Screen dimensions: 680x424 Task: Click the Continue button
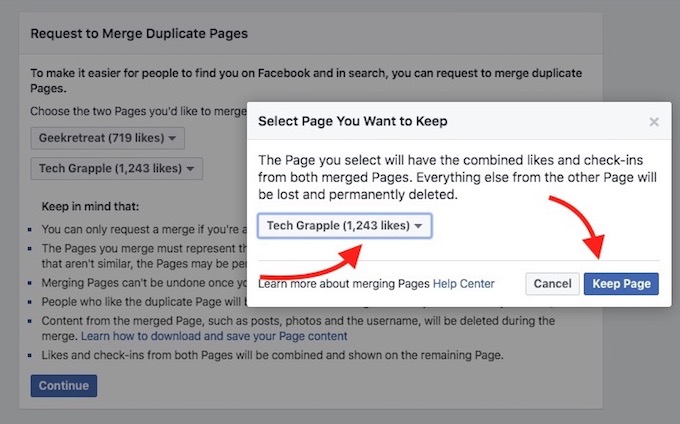[64, 385]
